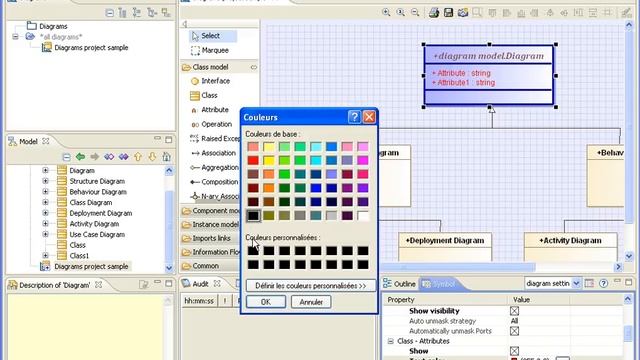This screenshot has height=360, width=640.
Task: Click the orange down arrow in Model view
Action: coord(152,157)
